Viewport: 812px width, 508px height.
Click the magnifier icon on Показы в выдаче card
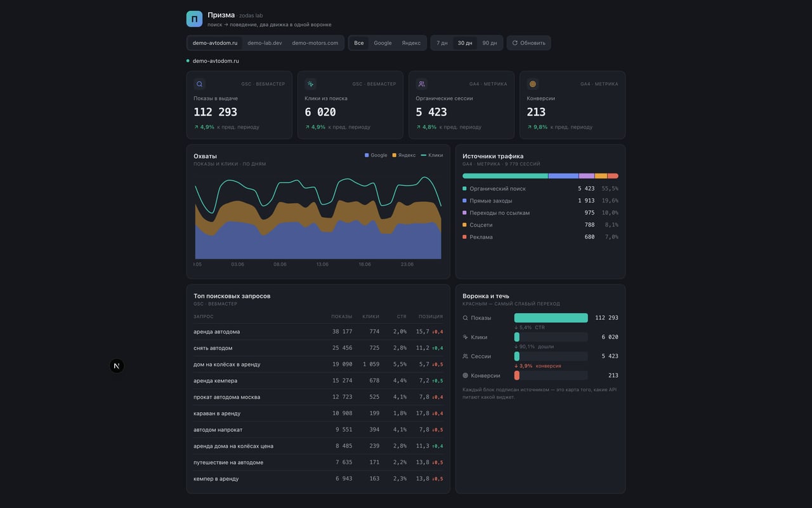pyautogui.click(x=200, y=84)
